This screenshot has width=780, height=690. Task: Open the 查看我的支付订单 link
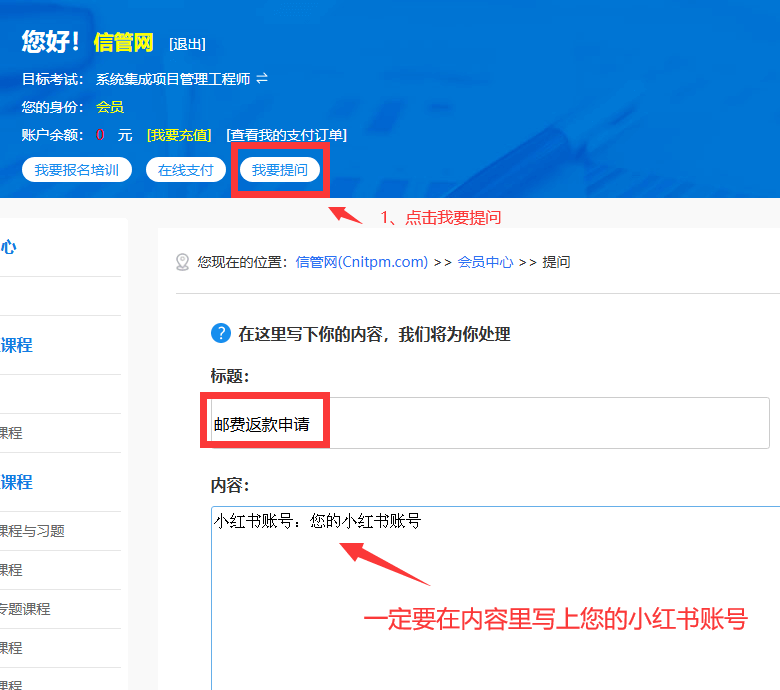click(287, 135)
